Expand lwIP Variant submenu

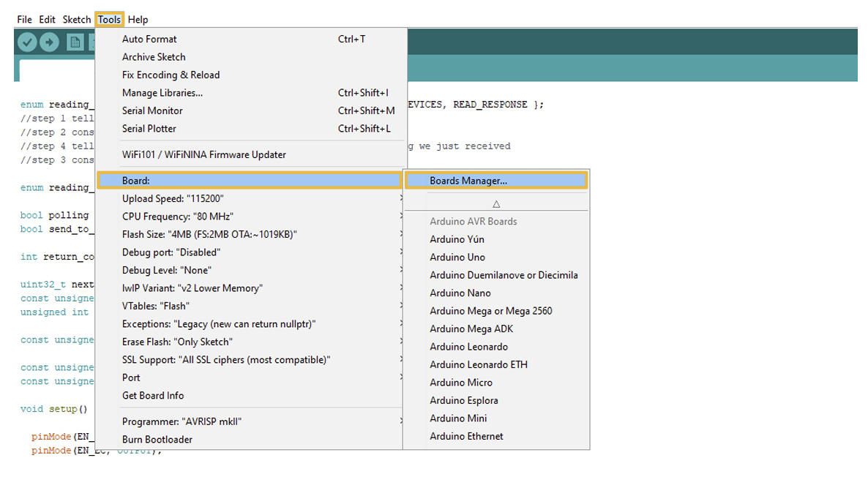pyautogui.click(x=251, y=288)
